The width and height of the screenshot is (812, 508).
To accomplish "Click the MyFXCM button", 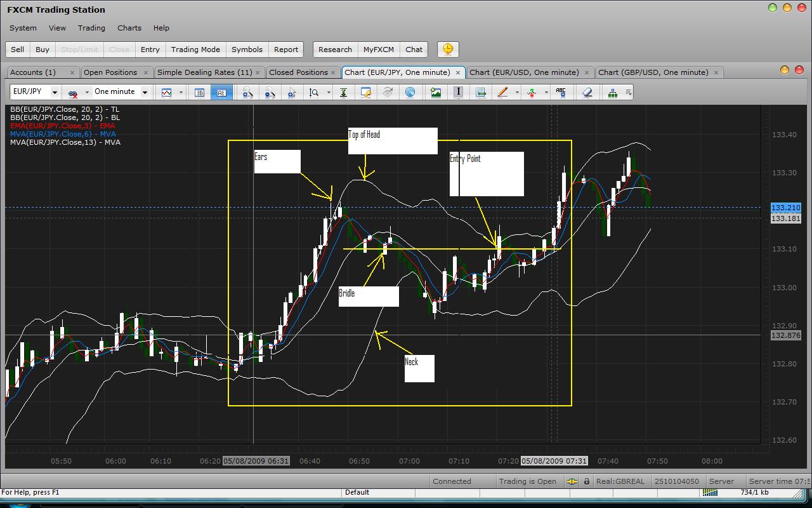I will [379, 50].
